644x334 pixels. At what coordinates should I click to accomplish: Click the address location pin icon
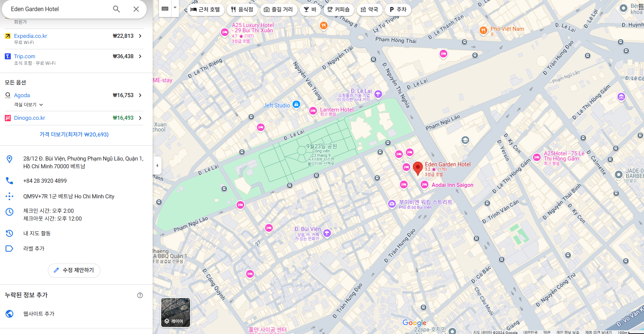10,159
